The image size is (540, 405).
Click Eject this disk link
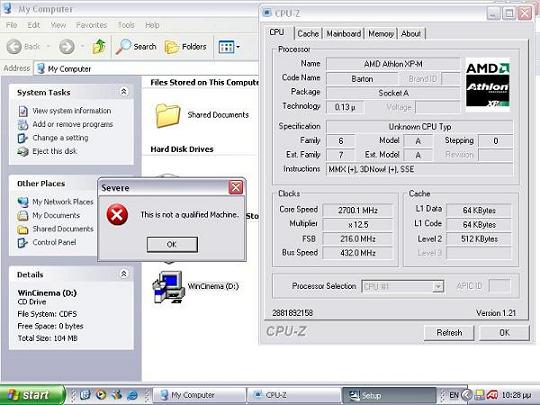(x=54, y=151)
